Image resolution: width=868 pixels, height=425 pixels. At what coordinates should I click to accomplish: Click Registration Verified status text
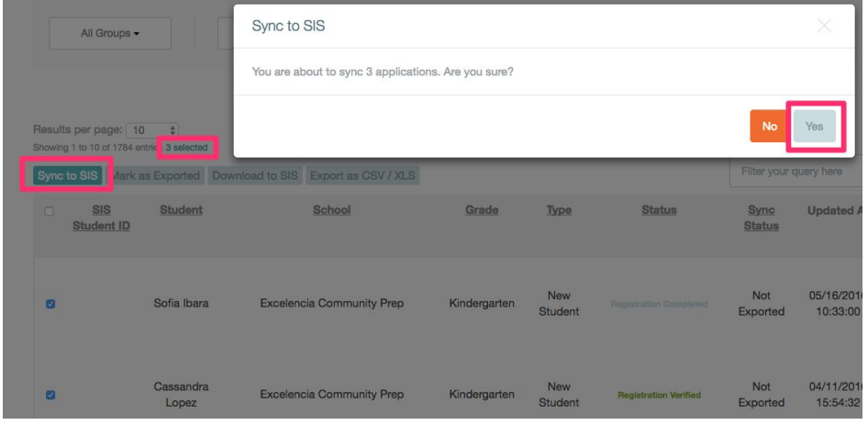(x=659, y=395)
